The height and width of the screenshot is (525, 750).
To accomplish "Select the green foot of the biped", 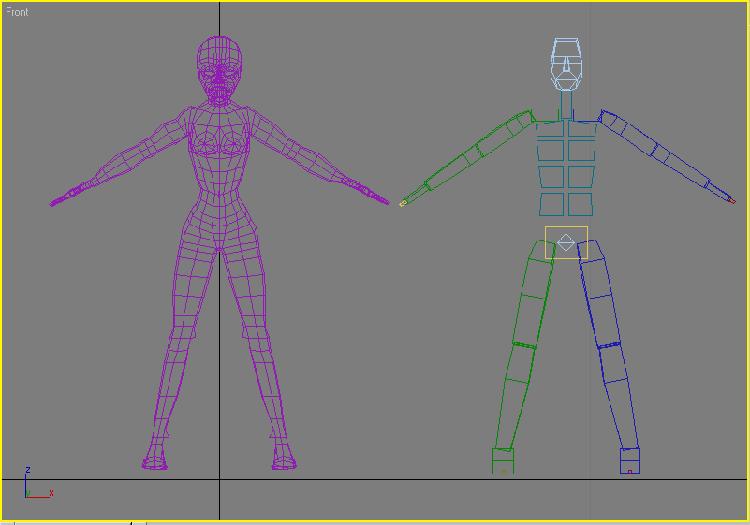I will (x=502, y=461).
